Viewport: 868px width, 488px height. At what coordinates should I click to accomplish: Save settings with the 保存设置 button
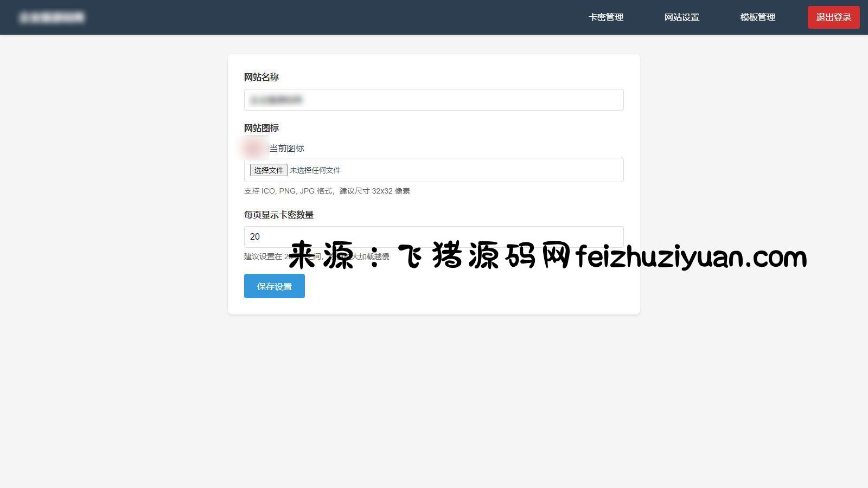275,286
